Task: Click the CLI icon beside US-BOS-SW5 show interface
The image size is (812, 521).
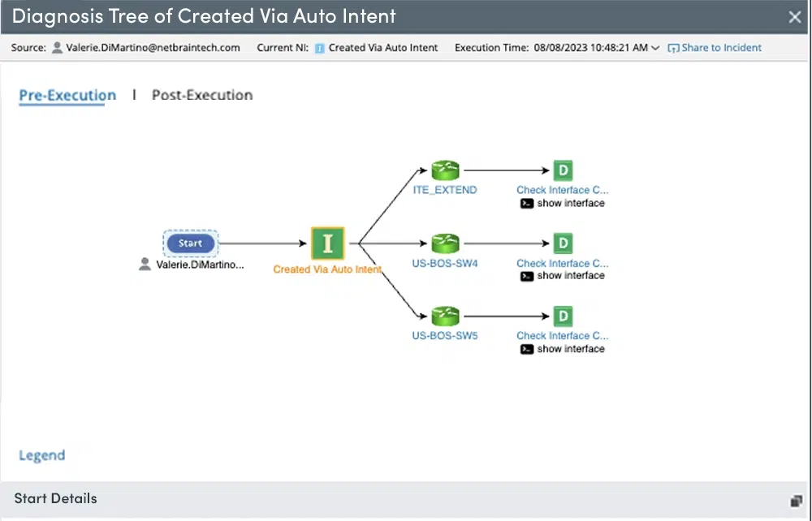Action: point(527,349)
